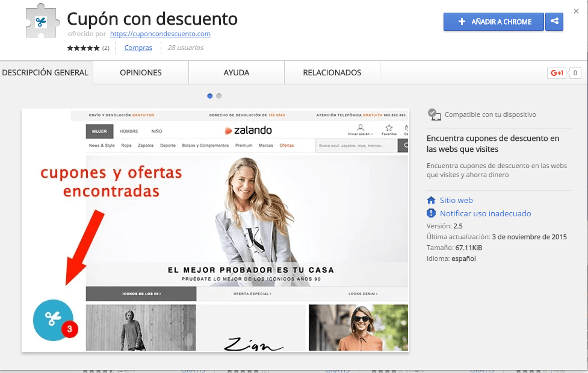Click the G+1 count box showing 0
Screen dimensions: 588x373
point(575,73)
